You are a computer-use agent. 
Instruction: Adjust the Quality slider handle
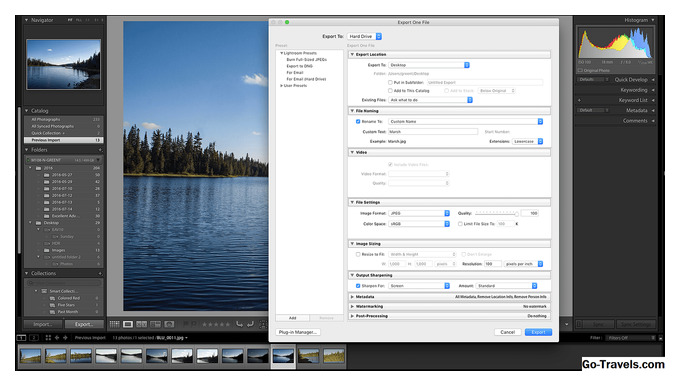pyautogui.click(x=516, y=214)
